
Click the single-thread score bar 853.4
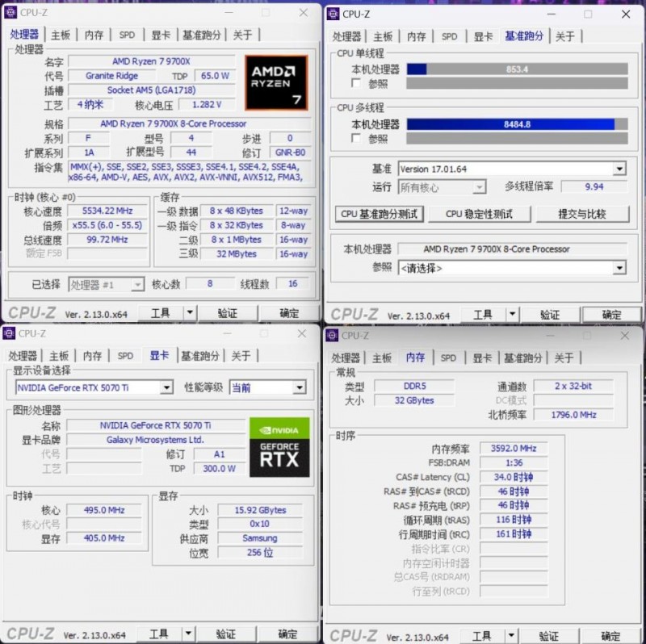(517, 69)
